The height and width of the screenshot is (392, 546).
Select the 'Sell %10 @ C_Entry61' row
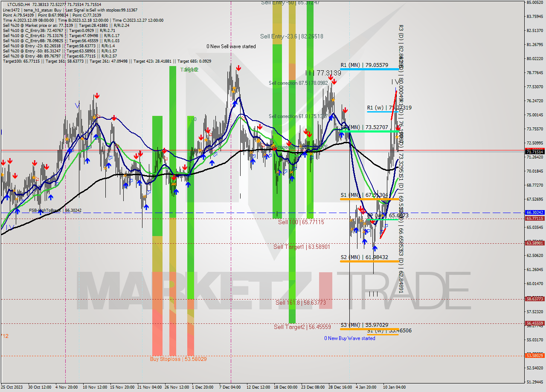coord(61,35)
